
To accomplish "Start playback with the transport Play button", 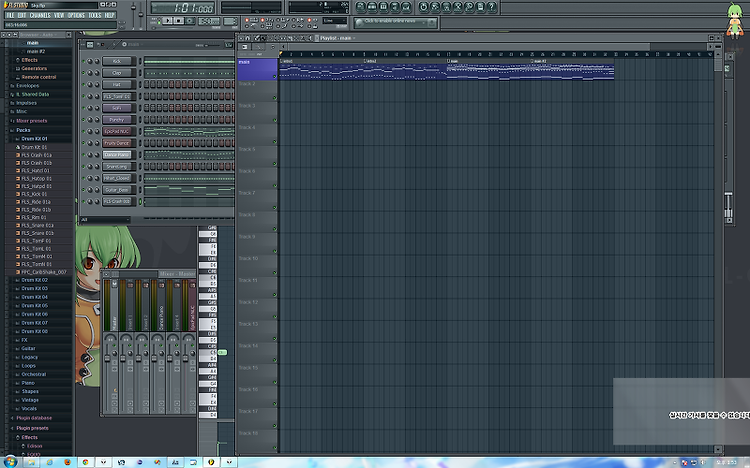I will [x=167, y=21].
